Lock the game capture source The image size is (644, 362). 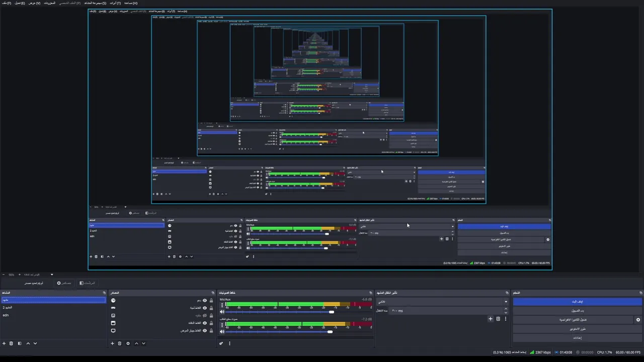(x=211, y=308)
